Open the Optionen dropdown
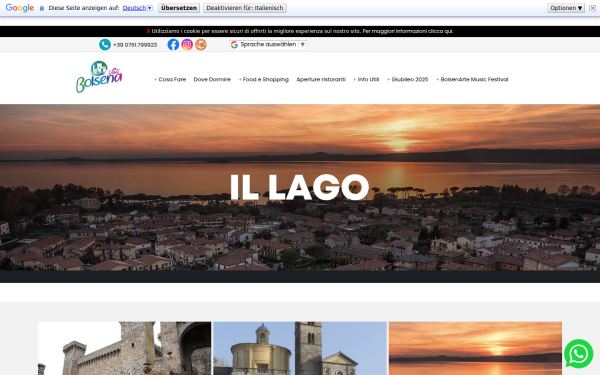Viewport: 600px width, 375px height. pyautogui.click(x=566, y=8)
